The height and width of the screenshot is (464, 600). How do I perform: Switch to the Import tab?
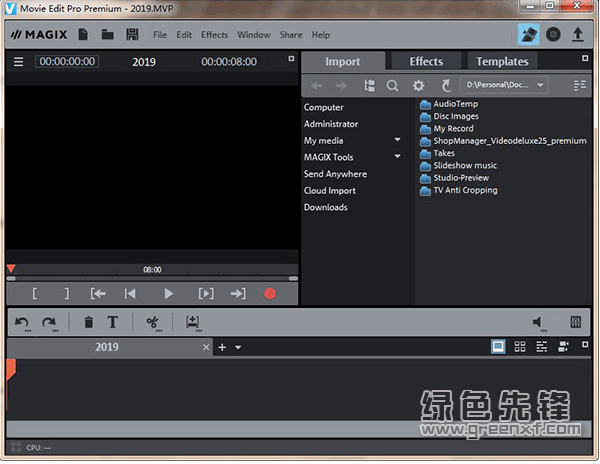pyautogui.click(x=343, y=62)
